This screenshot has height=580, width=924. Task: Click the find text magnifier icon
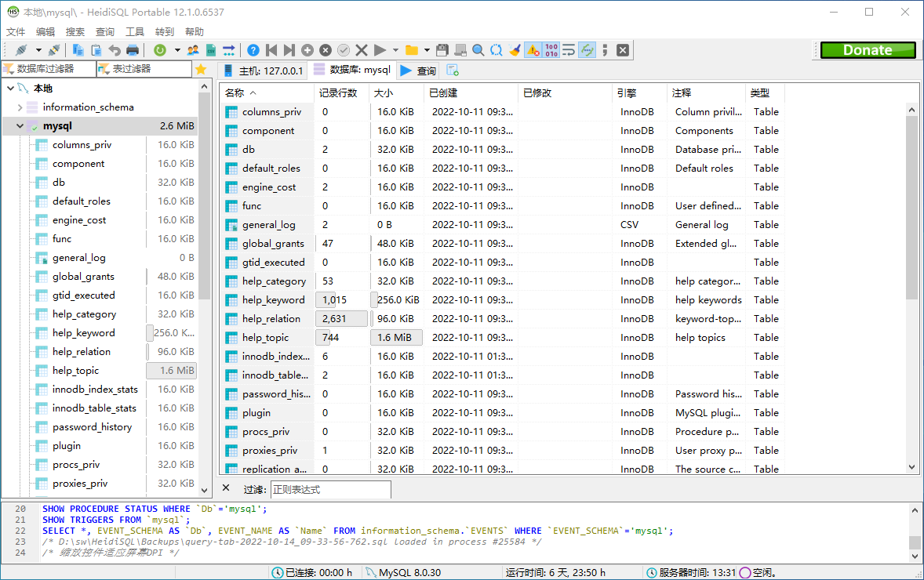click(478, 50)
